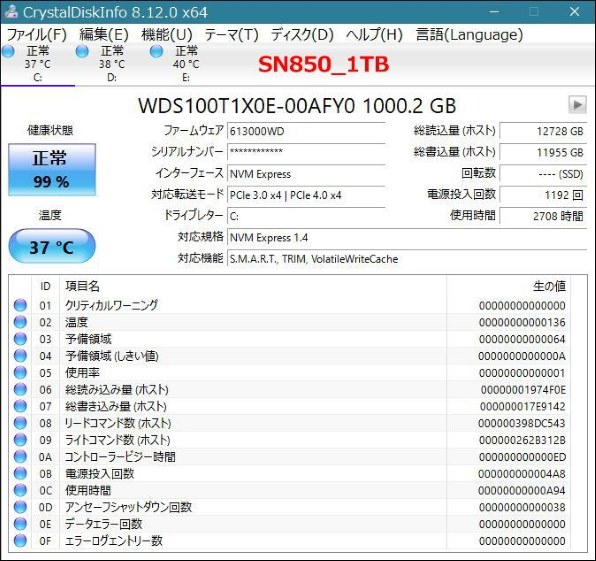Open the ディスク(D) menu

pyautogui.click(x=302, y=35)
